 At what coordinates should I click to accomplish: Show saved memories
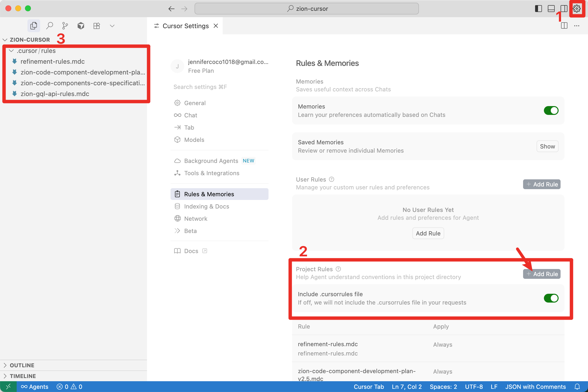pyautogui.click(x=547, y=146)
